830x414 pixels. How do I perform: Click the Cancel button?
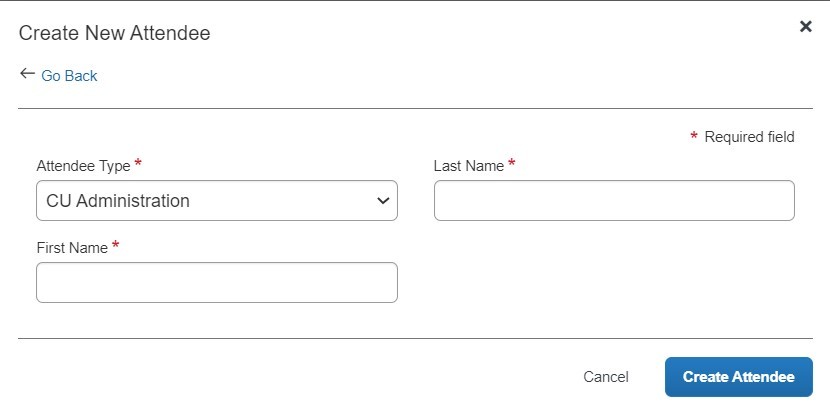point(606,377)
